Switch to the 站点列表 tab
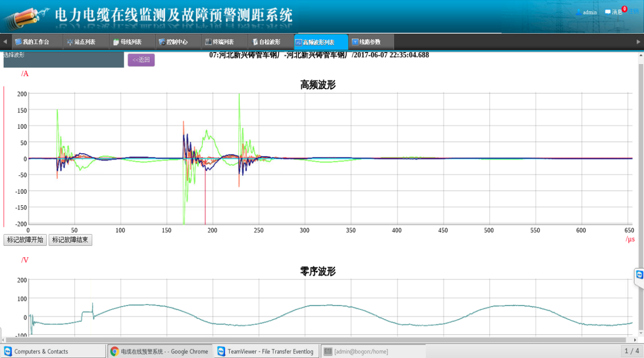644x358 pixels. (81, 42)
